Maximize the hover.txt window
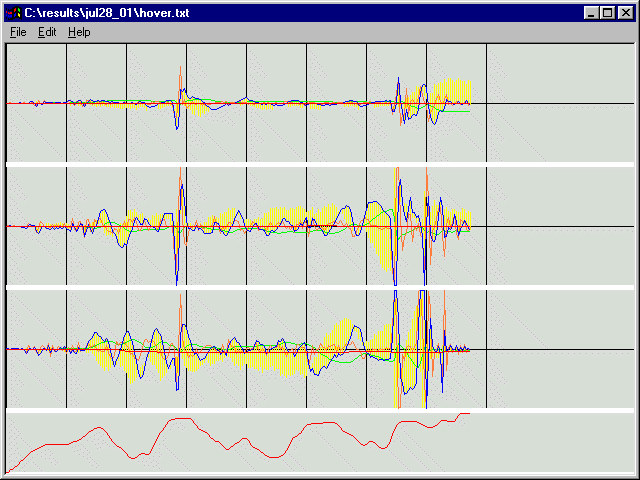 coord(608,12)
